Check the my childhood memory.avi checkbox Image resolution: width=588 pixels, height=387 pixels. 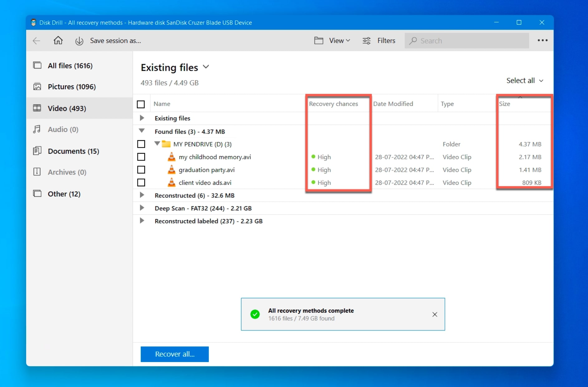pyautogui.click(x=141, y=157)
